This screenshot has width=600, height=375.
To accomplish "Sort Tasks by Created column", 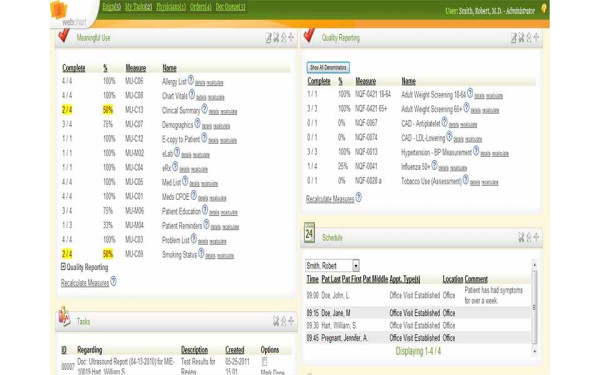I will click(x=235, y=350).
